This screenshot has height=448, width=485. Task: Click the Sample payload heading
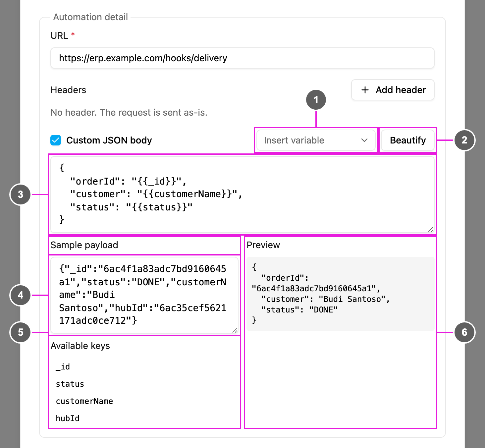click(x=84, y=245)
